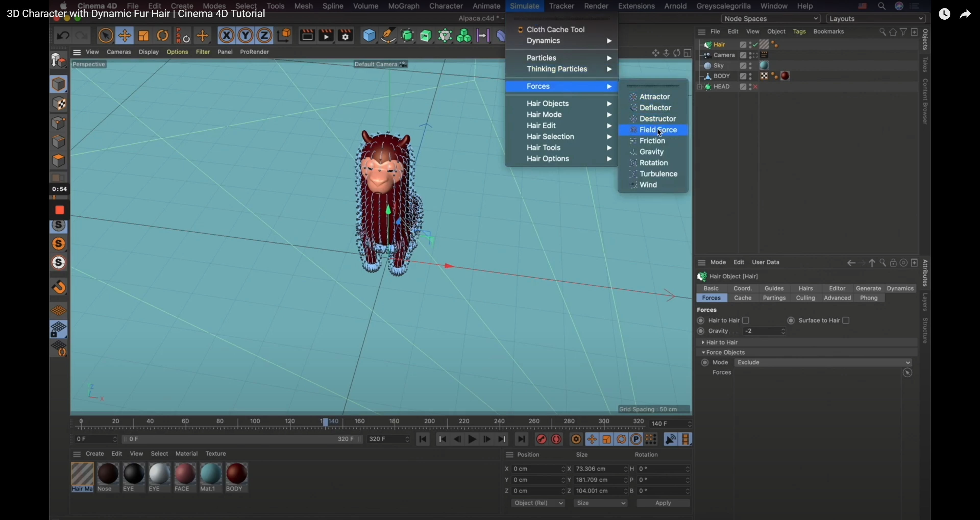The height and width of the screenshot is (520, 980).
Task: Select Polygons mode icon
Action: [x=59, y=161]
